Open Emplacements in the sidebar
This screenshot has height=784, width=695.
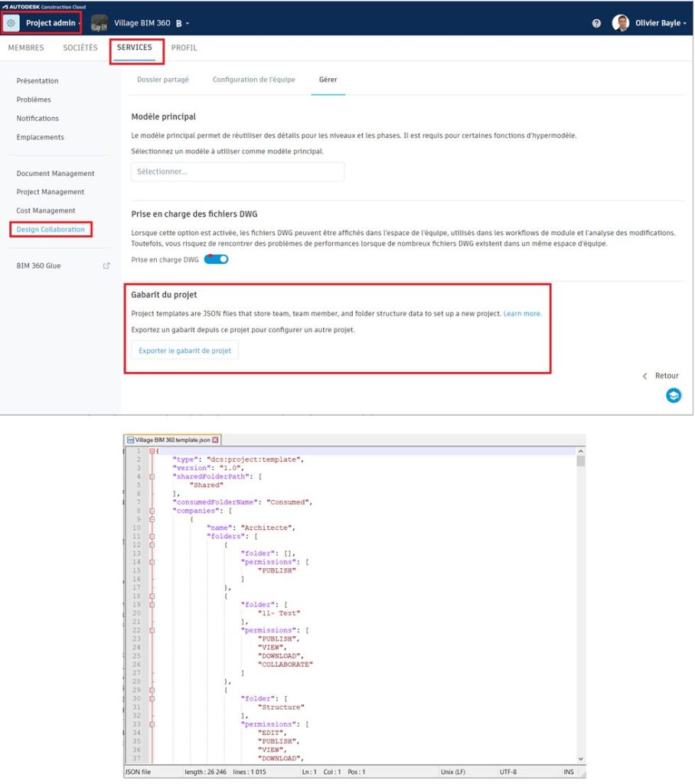point(40,137)
